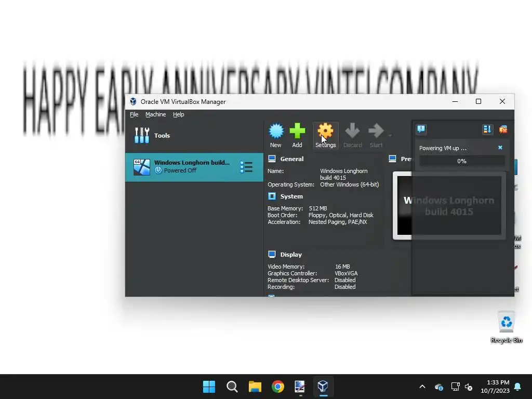Expand the Start button dropdown arrow
Viewport: 532px width, 399px height.
click(x=390, y=136)
